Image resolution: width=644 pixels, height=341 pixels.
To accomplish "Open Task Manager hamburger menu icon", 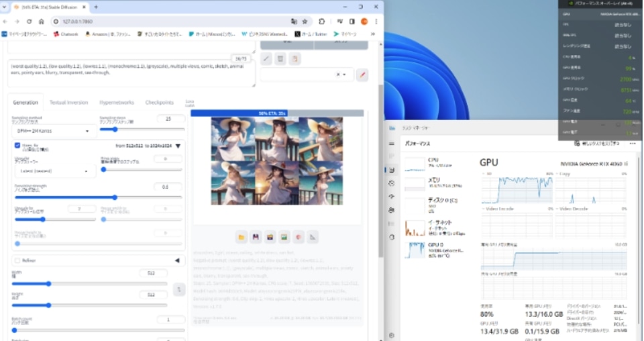I will pos(391,144).
